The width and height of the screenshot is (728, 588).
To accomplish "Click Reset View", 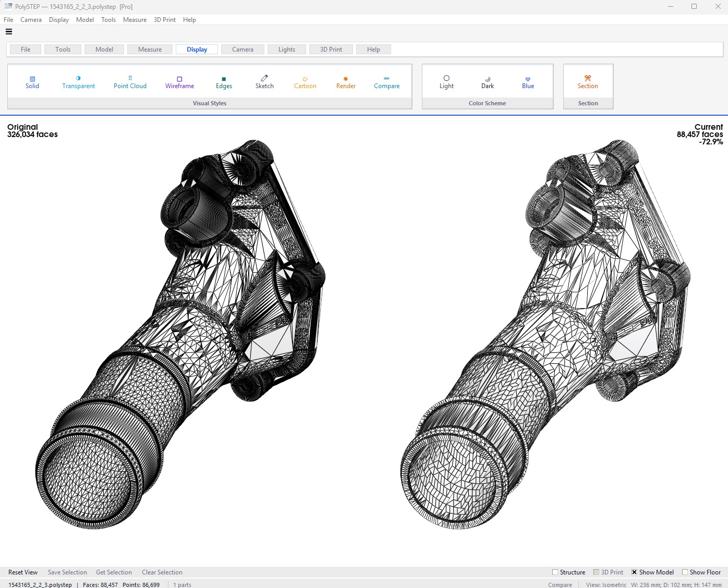I will click(23, 572).
